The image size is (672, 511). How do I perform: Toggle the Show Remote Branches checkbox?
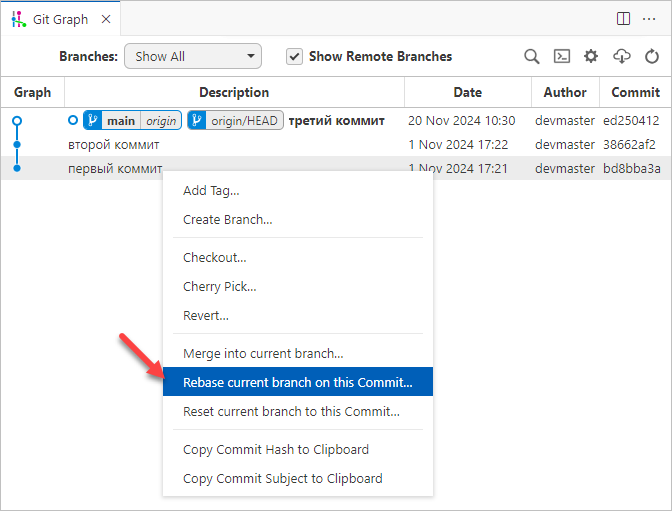pos(294,57)
